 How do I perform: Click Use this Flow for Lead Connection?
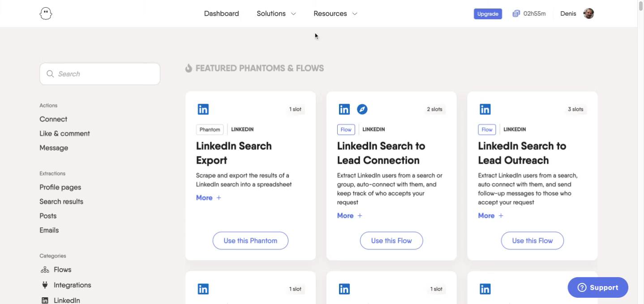tap(391, 241)
